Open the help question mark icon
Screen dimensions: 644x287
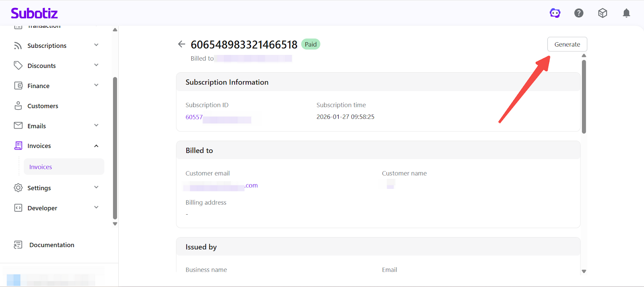(579, 13)
